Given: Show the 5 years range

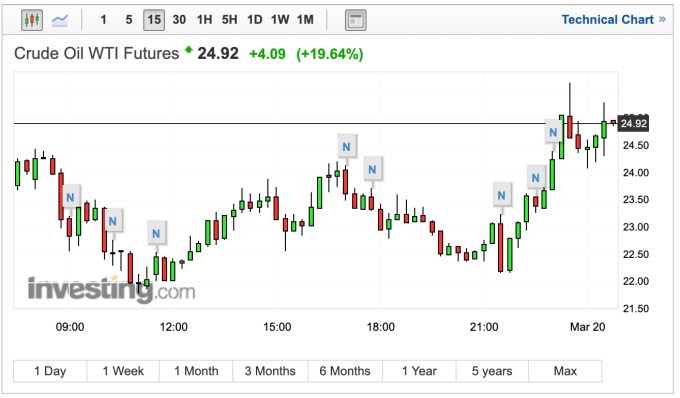Looking at the screenshot, I should (492, 371).
